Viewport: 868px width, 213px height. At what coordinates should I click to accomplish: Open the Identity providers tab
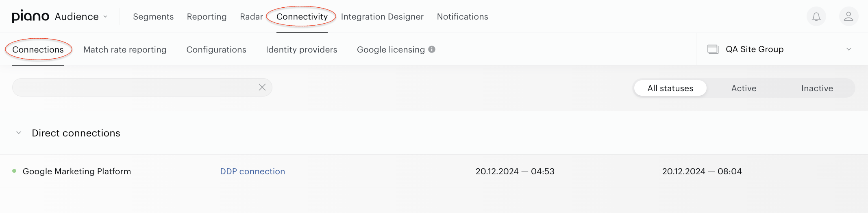(x=302, y=50)
